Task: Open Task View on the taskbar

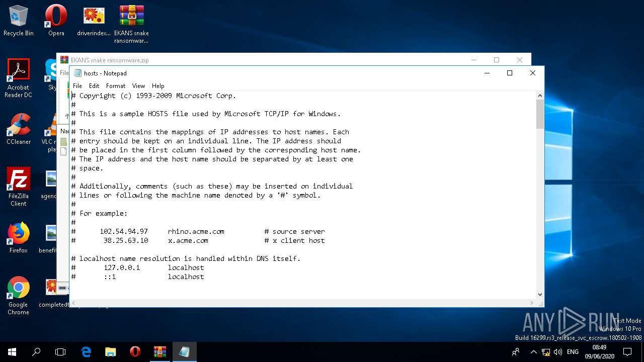Action: 60,352
